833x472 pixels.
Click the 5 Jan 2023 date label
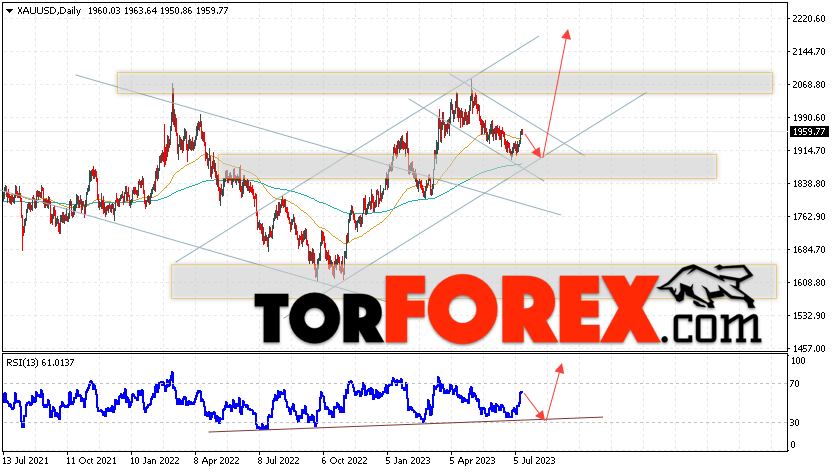pyautogui.click(x=408, y=460)
